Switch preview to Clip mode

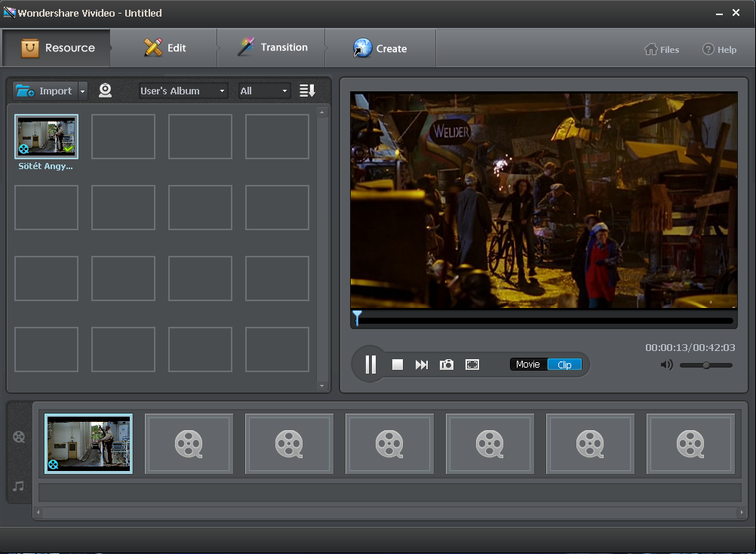[x=564, y=365]
